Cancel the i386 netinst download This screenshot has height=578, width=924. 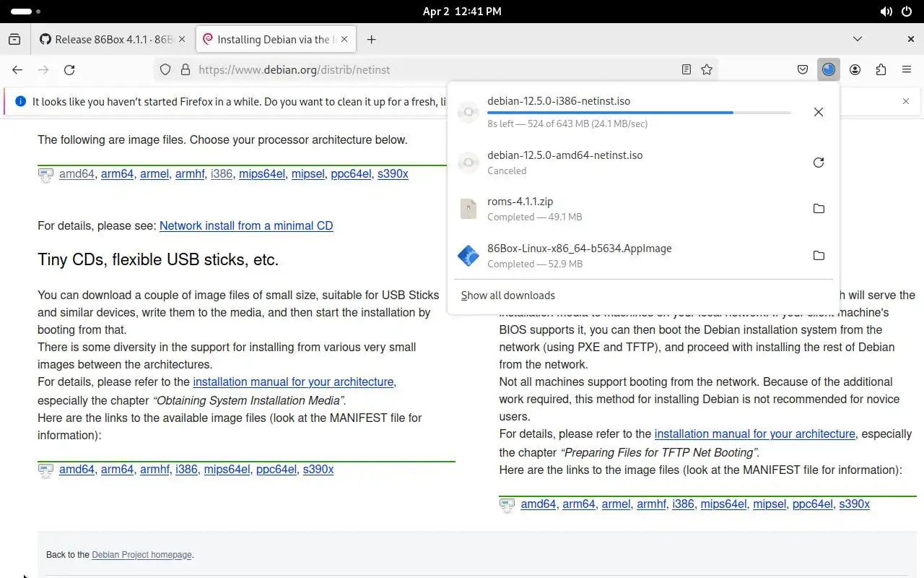tap(819, 112)
